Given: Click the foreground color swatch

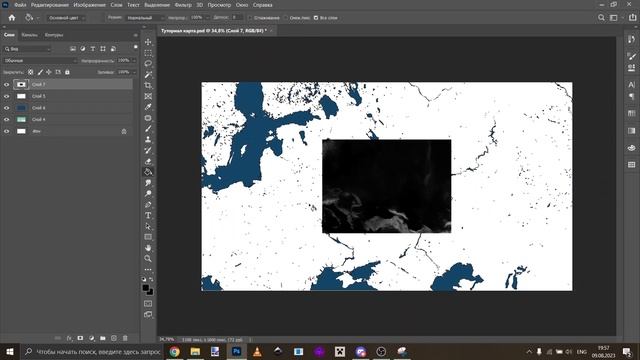Looking at the screenshot, I should pyautogui.click(x=146, y=288).
